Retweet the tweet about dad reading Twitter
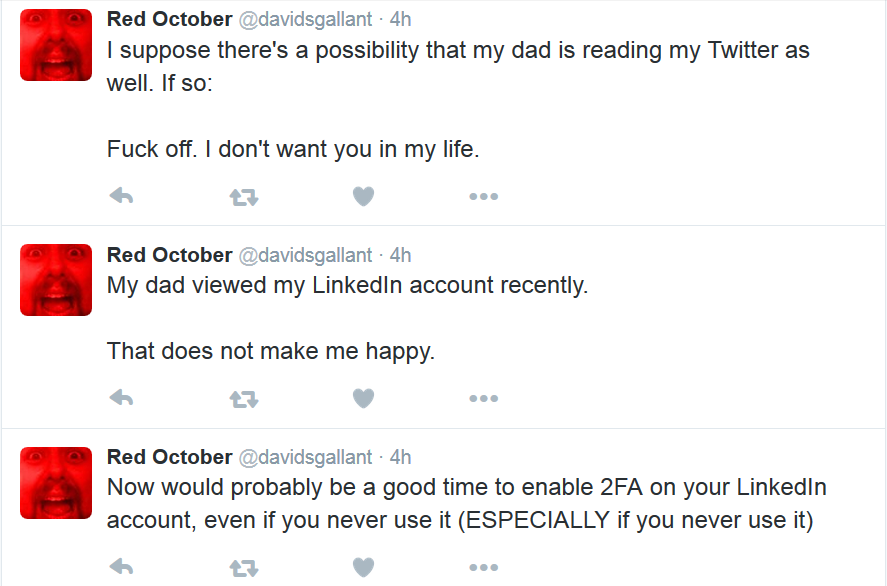The width and height of the screenshot is (887, 586). (x=244, y=197)
